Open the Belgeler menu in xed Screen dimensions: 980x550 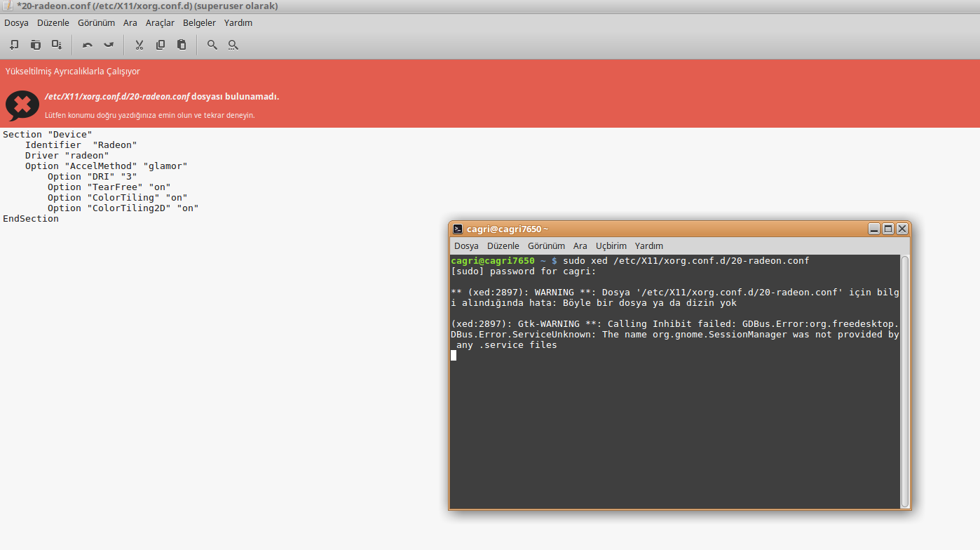(199, 22)
